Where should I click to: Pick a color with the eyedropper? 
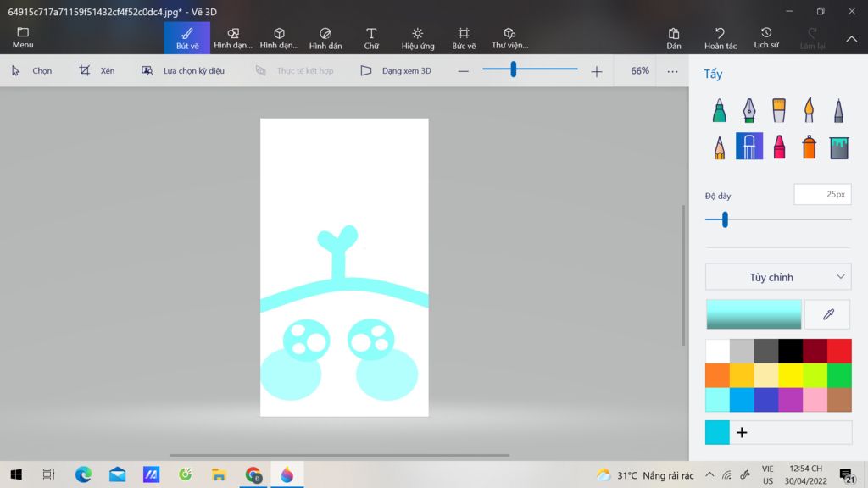click(x=827, y=314)
